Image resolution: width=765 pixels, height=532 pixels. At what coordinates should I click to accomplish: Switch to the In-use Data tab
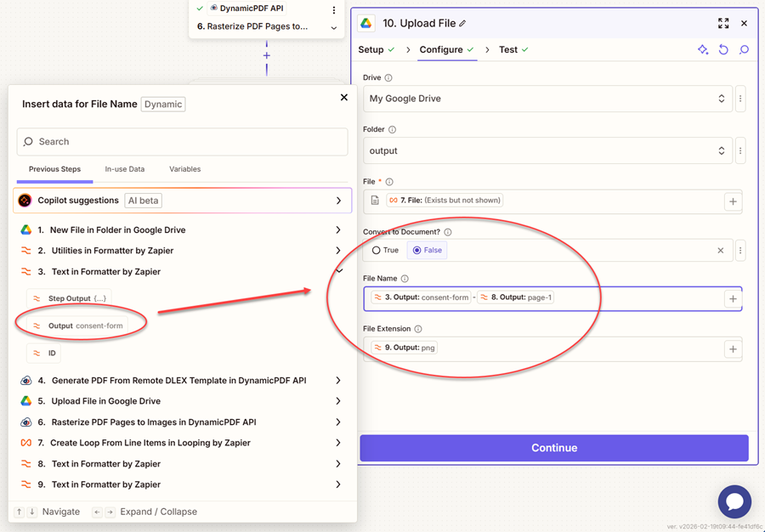(x=124, y=169)
